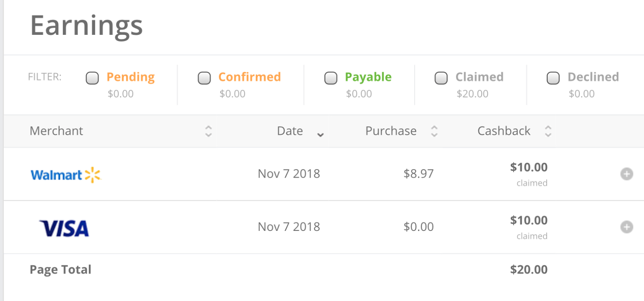Click the Date column header

290,131
